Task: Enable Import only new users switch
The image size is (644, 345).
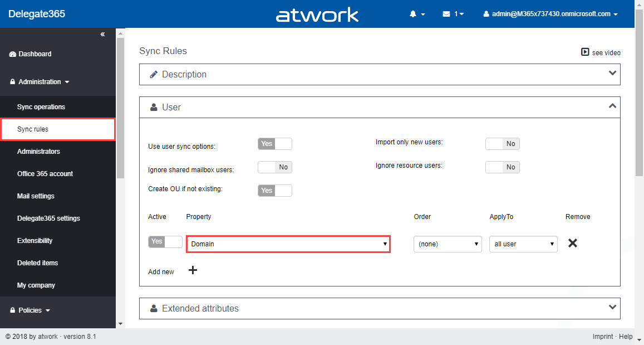Action: coord(502,144)
